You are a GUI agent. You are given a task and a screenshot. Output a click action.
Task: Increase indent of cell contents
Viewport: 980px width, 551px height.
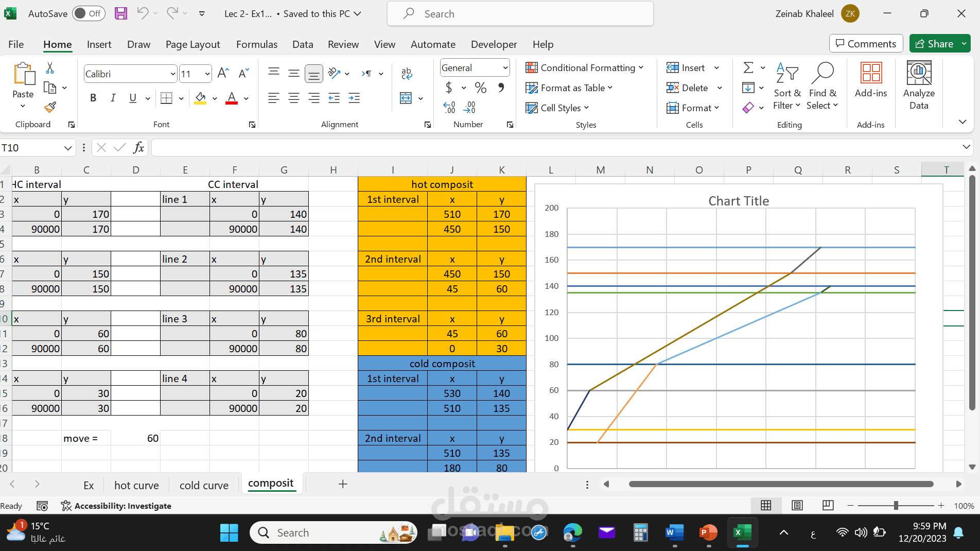pos(354,98)
